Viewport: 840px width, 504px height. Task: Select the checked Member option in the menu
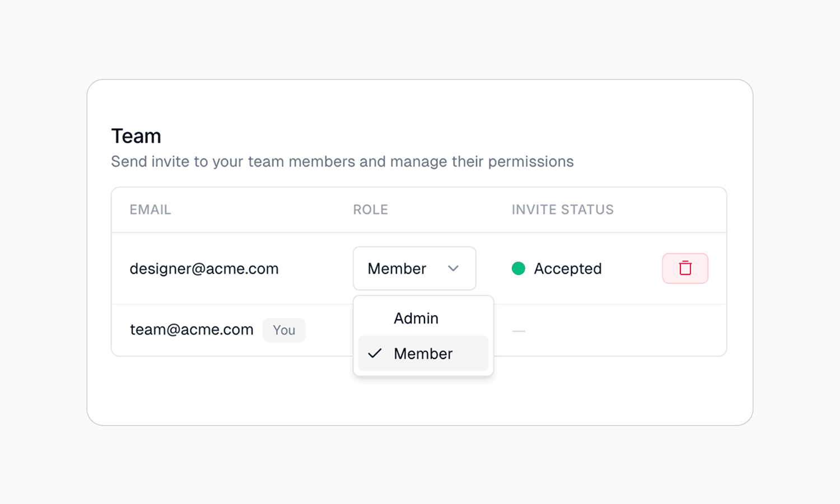coord(423,353)
